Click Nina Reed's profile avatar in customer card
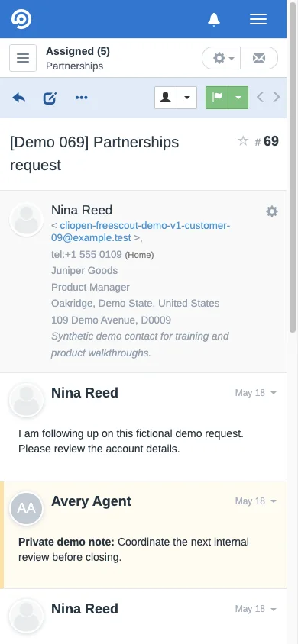 click(26, 220)
